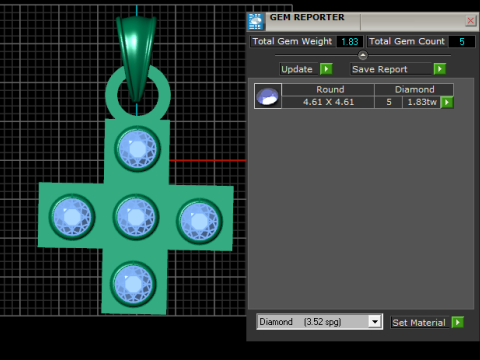Viewport: 480px width, 360px height.
Task: Click the Total Gem Count label
Action: click(x=407, y=41)
